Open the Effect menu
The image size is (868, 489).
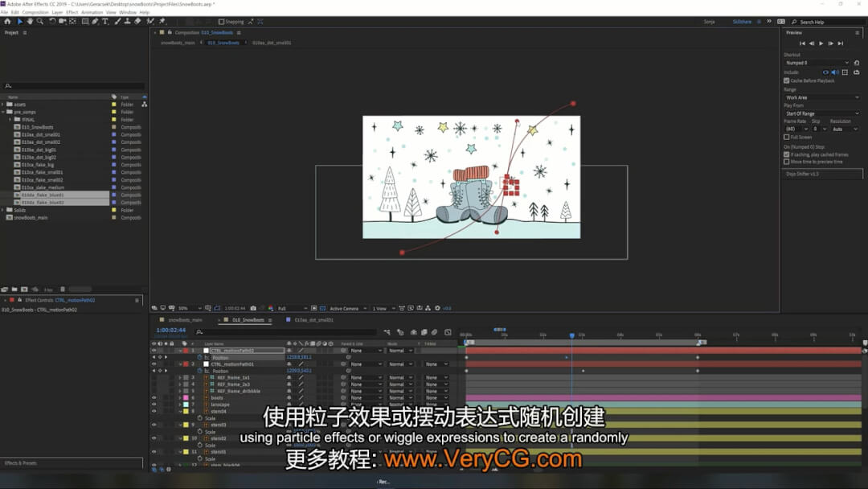click(x=72, y=12)
